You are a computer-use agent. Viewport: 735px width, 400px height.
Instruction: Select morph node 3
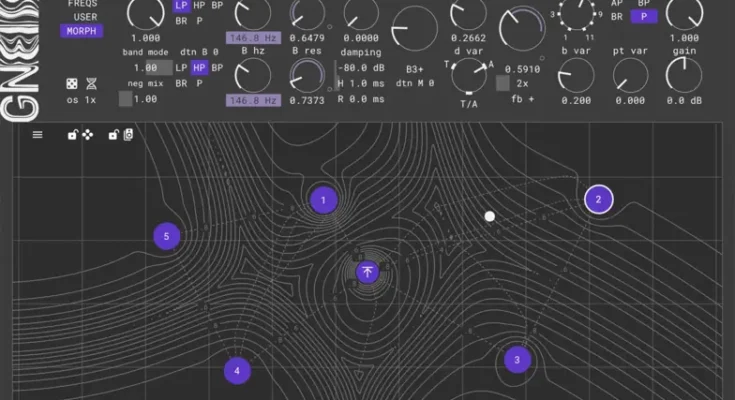(x=517, y=360)
